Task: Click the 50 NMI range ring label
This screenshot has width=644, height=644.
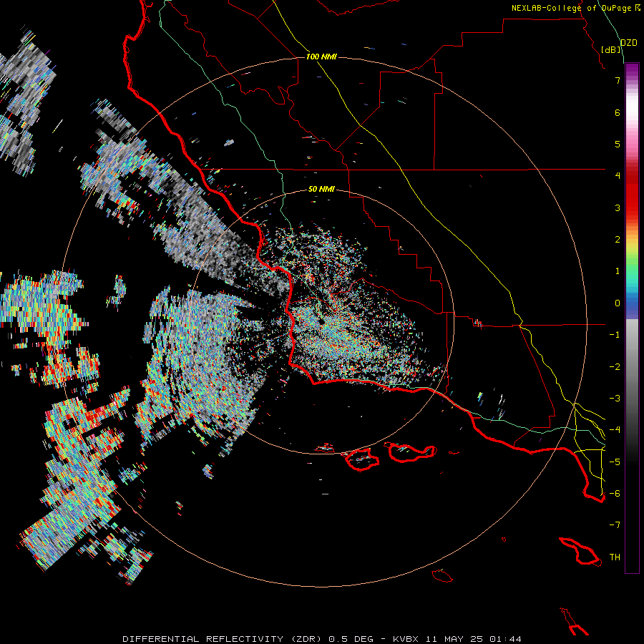Action: click(321, 189)
